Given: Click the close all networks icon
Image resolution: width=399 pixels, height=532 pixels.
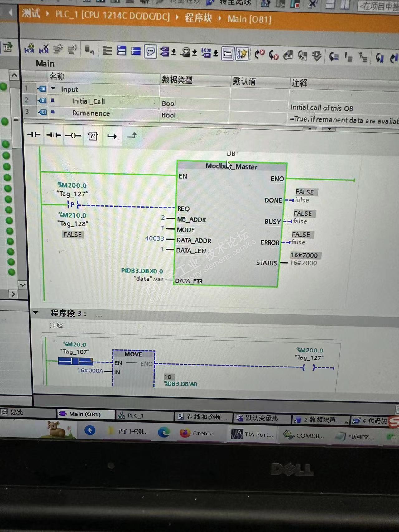Looking at the screenshot, I should point(136,51).
